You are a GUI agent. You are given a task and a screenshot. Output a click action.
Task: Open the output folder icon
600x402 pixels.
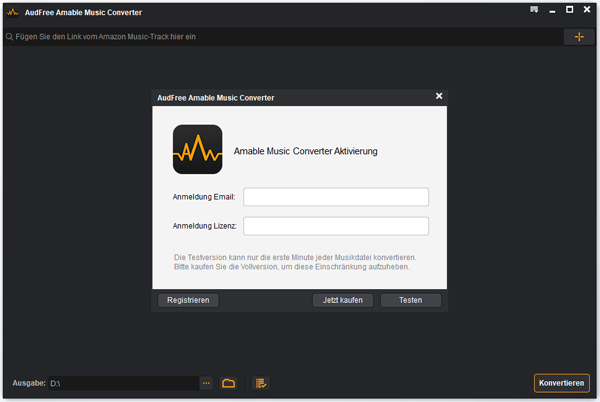(x=228, y=383)
